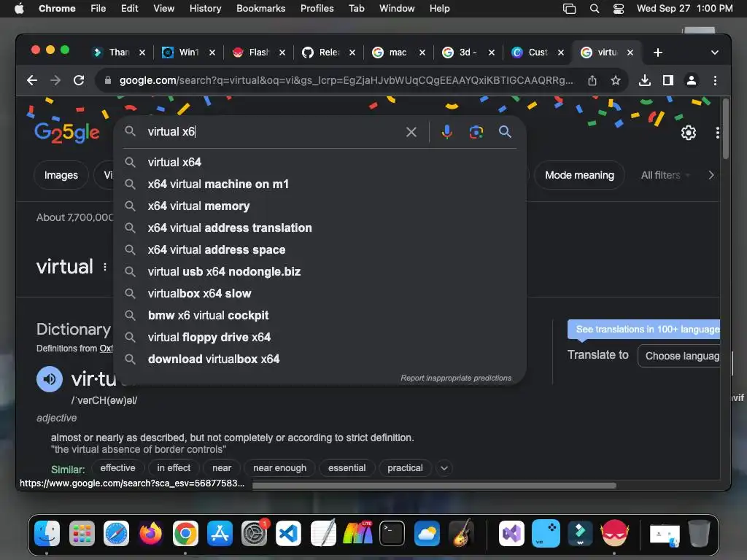747x560 pixels.
Task: Play pronunciation audio for virtual
Action: tap(50, 379)
